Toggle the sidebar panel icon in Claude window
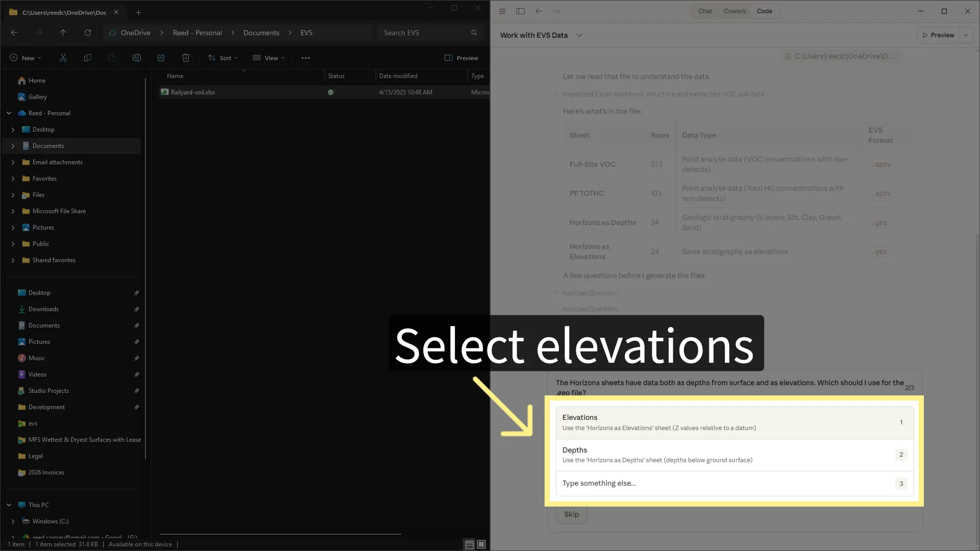This screenshot has height=551, width=980. pyautogui.click(x=521, y=11)
